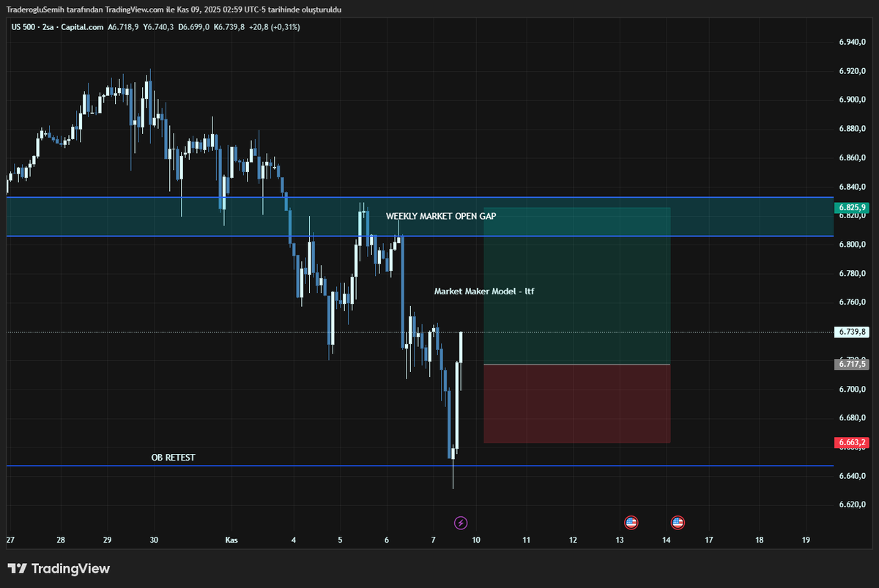Select the US 500 · 2sa · Capital.com symbol title
This screenshot has height=588, width=879.
click(x=57, y=27)
